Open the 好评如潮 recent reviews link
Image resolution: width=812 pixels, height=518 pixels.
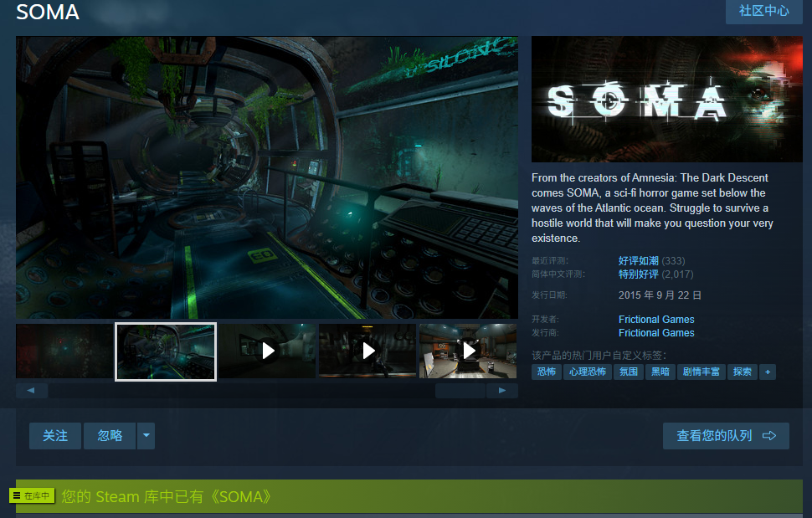click(x=639, y=261)
